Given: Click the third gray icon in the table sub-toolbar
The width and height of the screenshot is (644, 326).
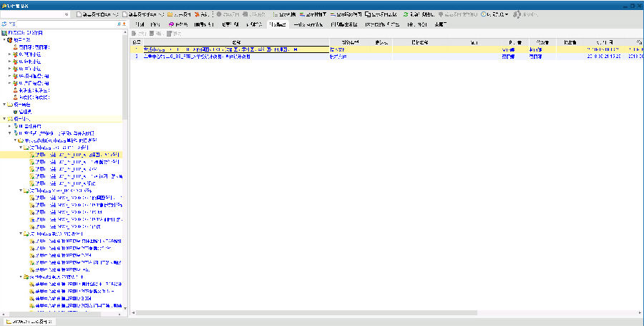Looking at the screenshot, I should click(169, 33).
